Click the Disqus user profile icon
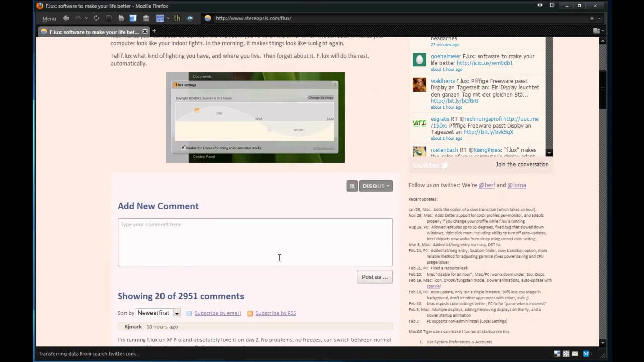Viewport: 644px width, 362px height. pyautogui.click(x=352, y=186)
